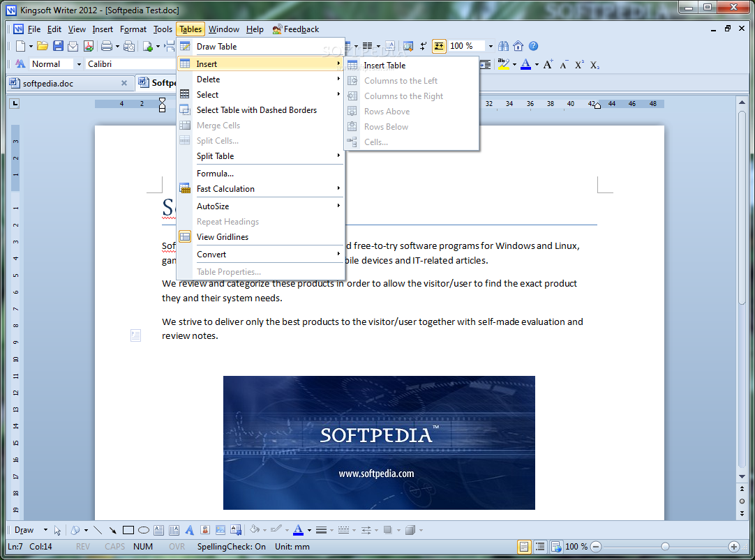Screen dimensions: 755x560
Task: Click the Print icon
Action: click(107, 46)
